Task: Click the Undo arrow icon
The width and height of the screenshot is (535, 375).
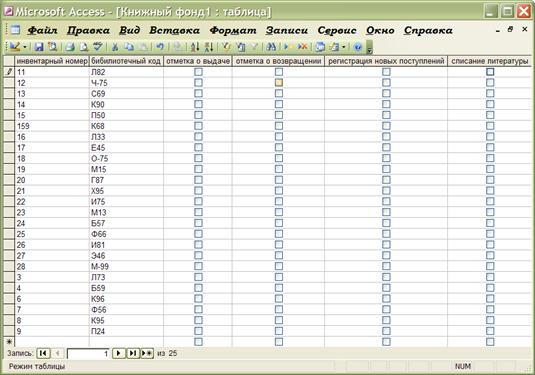Action: click(x=160, y=46)
